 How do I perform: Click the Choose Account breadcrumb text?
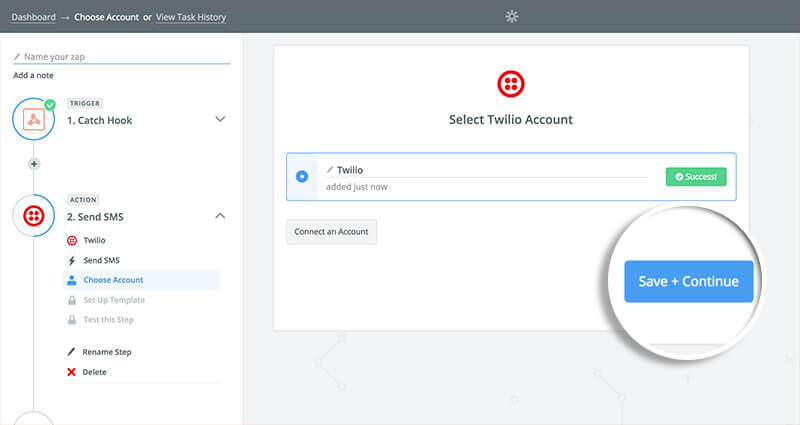(x=107, y=17)
